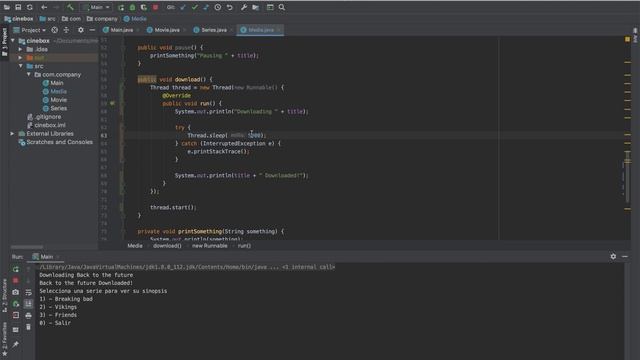Open Search Everywhere magnifier icon
Screen dimensions: 640x360
282,7
